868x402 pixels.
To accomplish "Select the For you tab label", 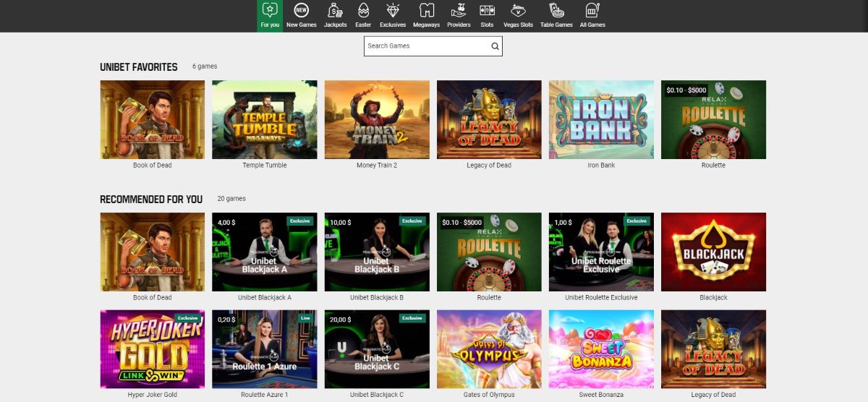I will 270,25.
